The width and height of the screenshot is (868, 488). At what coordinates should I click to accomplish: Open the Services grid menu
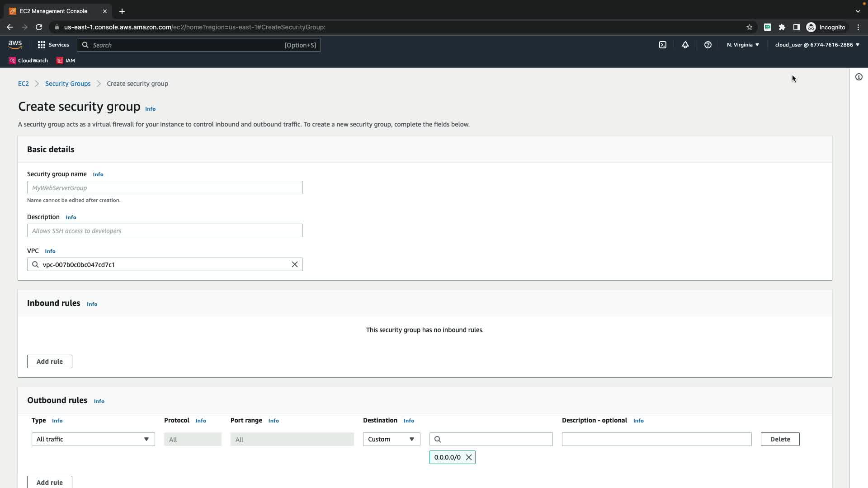pos(53,45)
